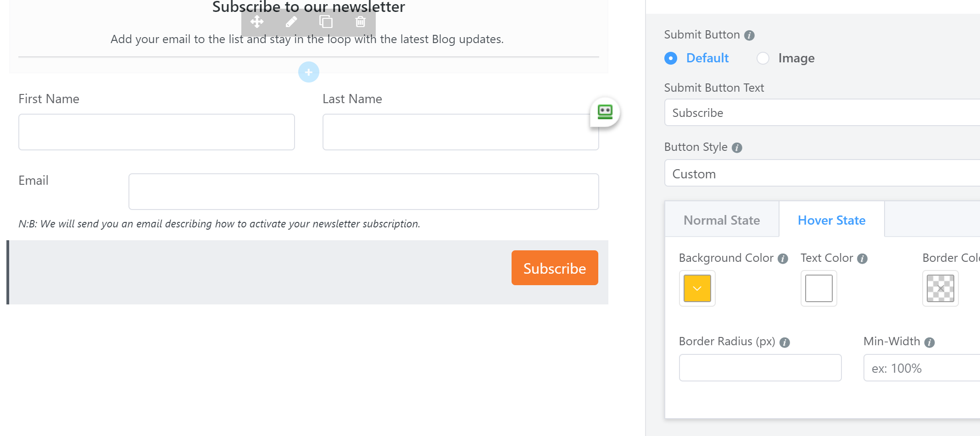The image size is (980, 436).
Task: Expand the Border Color picker
Action: coord(940,288)
